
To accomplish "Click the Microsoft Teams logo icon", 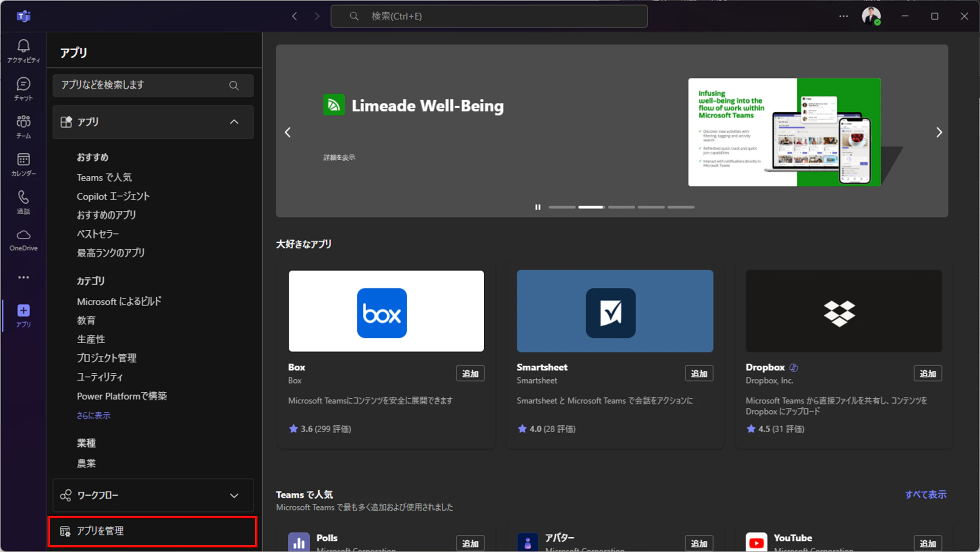I will point(23,16).
